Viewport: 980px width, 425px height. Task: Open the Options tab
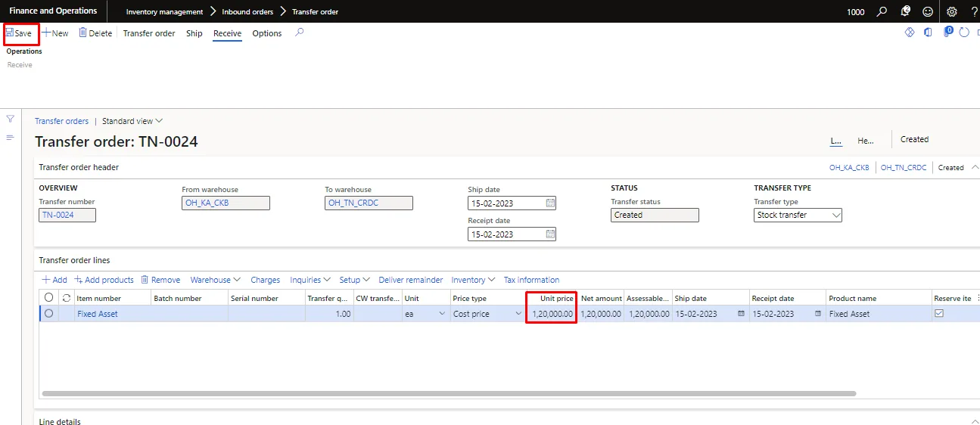click(x=267, y=33)
